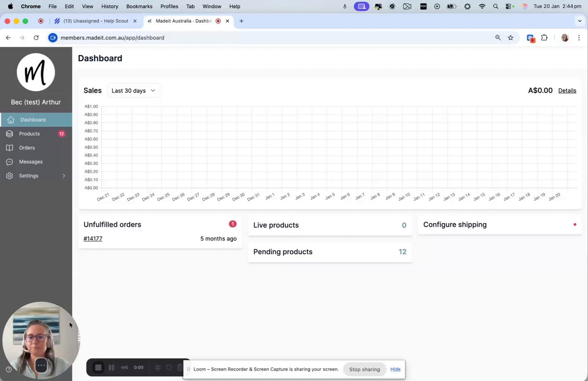Open sales Details link
The image size is (588, 381).
567,90
